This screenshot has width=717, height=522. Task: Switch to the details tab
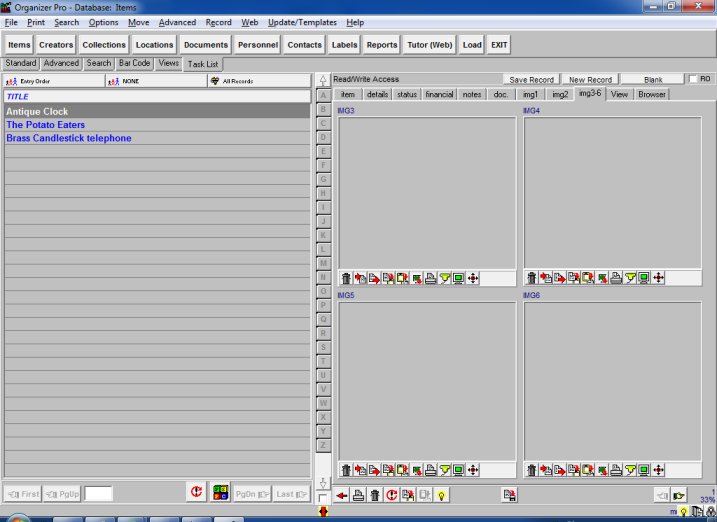(377, 94)
